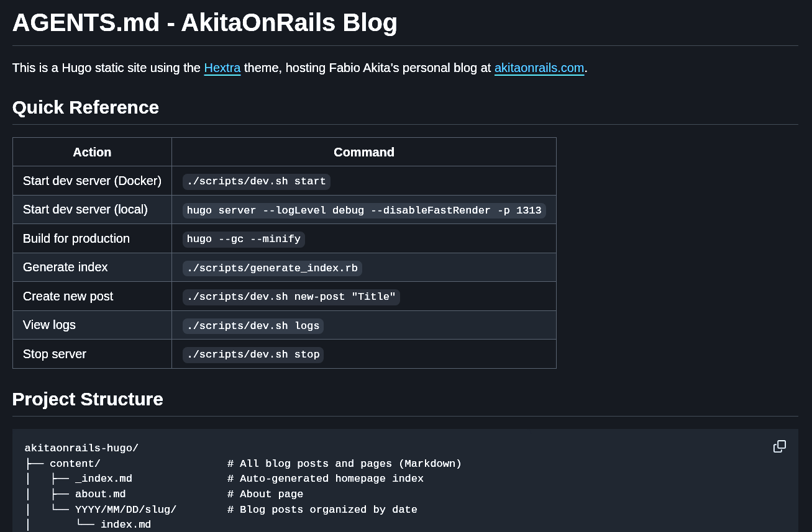Click the dev.sh new-post "Title" command

(291, 297)
